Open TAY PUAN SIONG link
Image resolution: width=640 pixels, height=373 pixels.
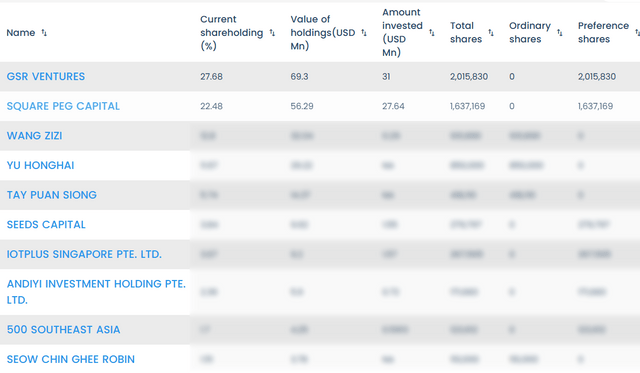(x=51, y=195)
